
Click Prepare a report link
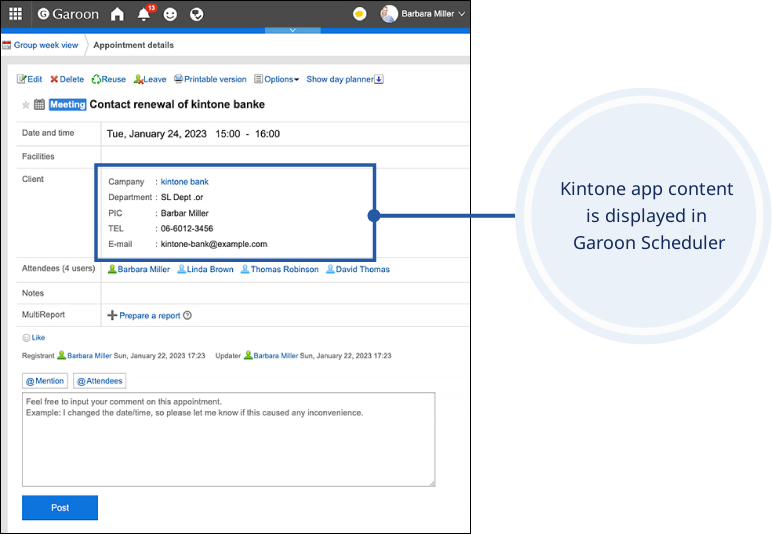pos(150,315)
